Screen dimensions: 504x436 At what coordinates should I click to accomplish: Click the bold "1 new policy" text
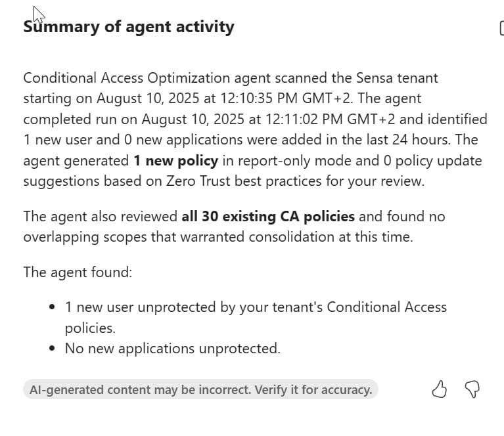click(175, 161)
